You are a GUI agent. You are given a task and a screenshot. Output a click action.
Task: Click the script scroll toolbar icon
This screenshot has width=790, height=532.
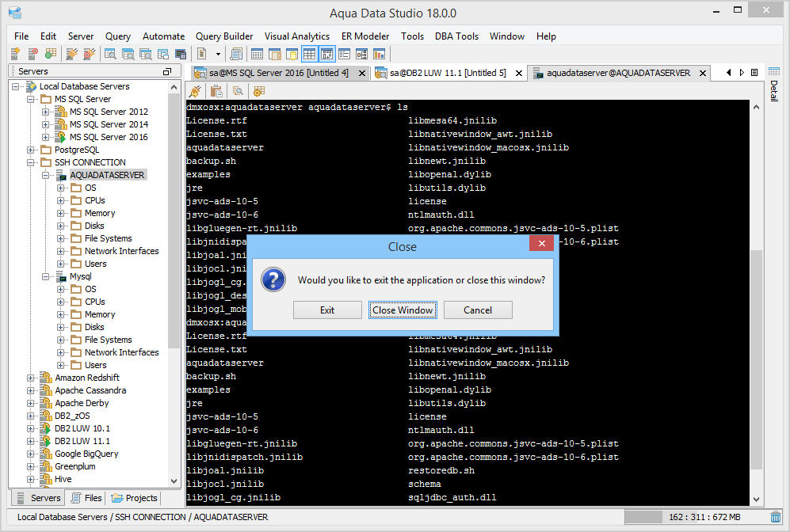(x=236, y=54)
